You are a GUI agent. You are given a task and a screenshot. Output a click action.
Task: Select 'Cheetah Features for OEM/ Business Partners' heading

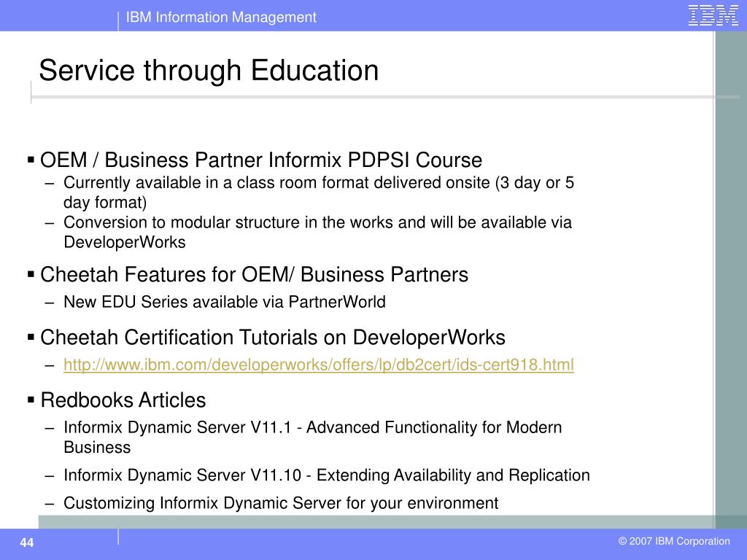[x=254, y=275]
